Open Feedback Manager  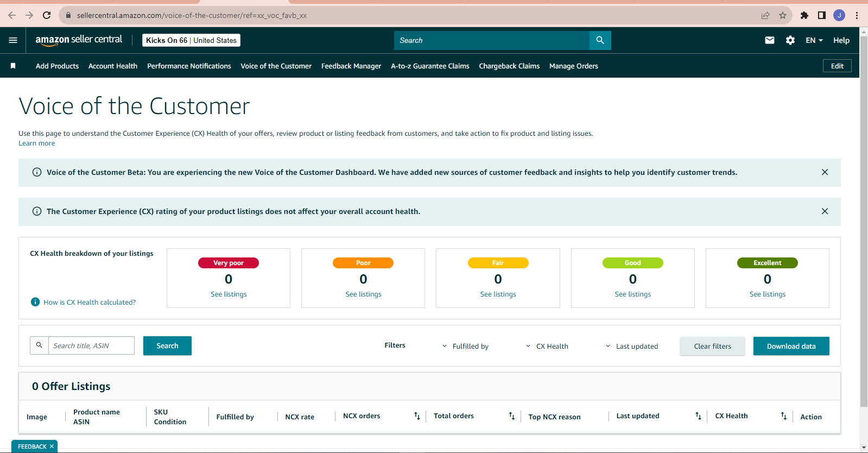coord(351,66)
